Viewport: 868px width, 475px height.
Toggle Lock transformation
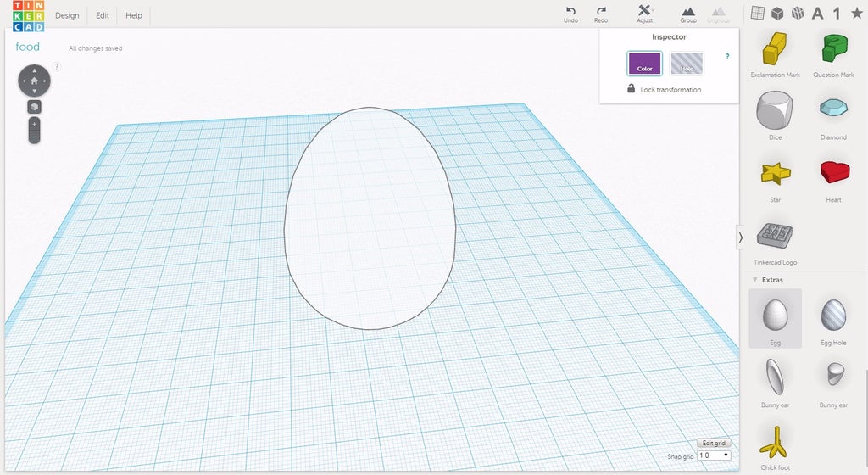(x=664, y=89)
